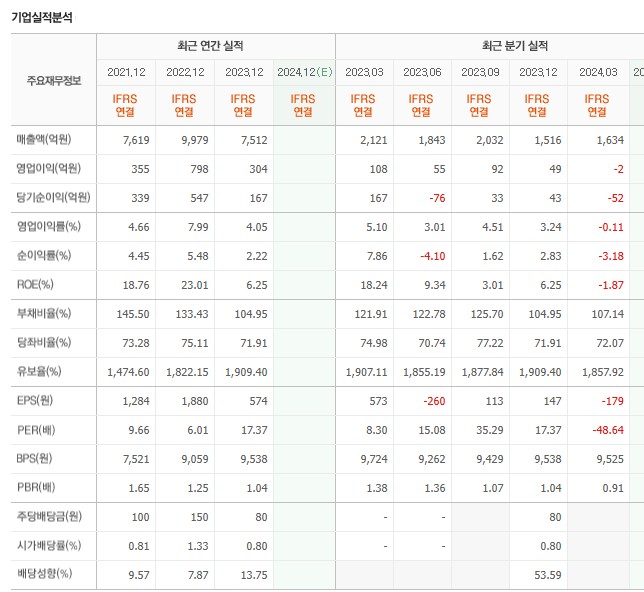Click the EPS(원) row label
Screen dimensions: 644x592
point(34,401)
